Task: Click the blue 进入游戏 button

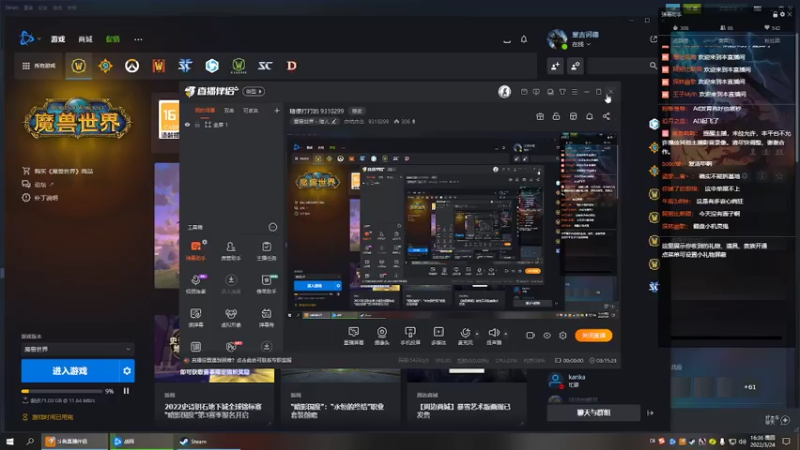Action: pyautogui.click(x=69, y=371)
